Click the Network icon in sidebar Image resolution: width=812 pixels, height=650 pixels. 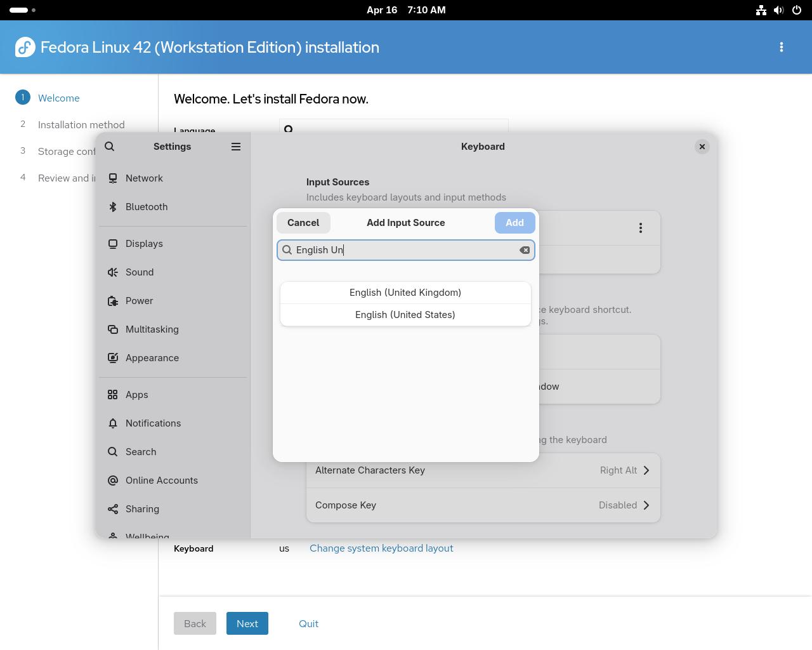coord(113,178)
